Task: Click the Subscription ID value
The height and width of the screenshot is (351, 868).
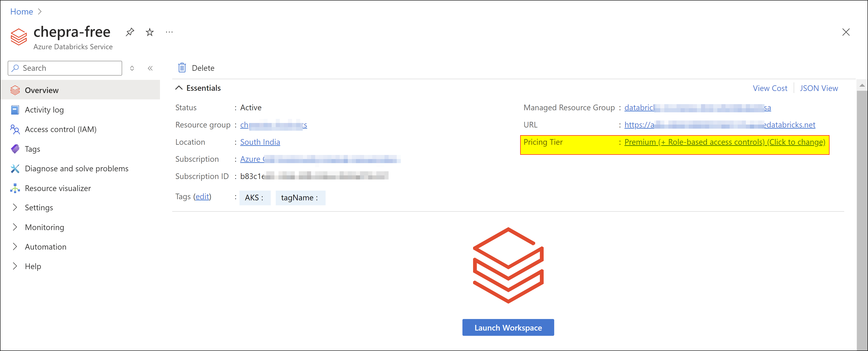Action: 314,176
